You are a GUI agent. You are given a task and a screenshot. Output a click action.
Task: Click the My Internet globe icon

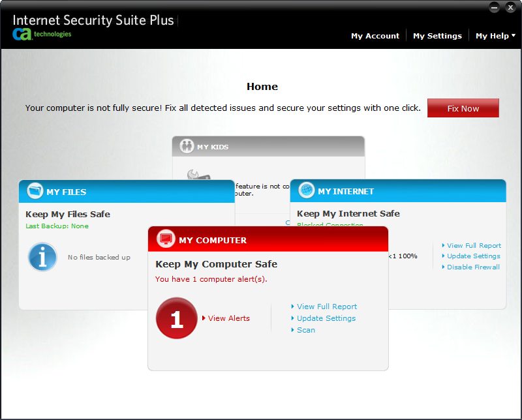coord(307,190)
